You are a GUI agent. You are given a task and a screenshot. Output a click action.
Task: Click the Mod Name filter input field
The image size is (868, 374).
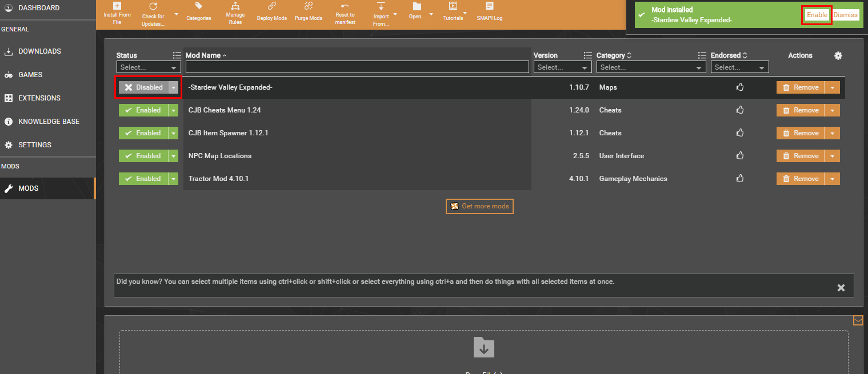pos(357,67)
